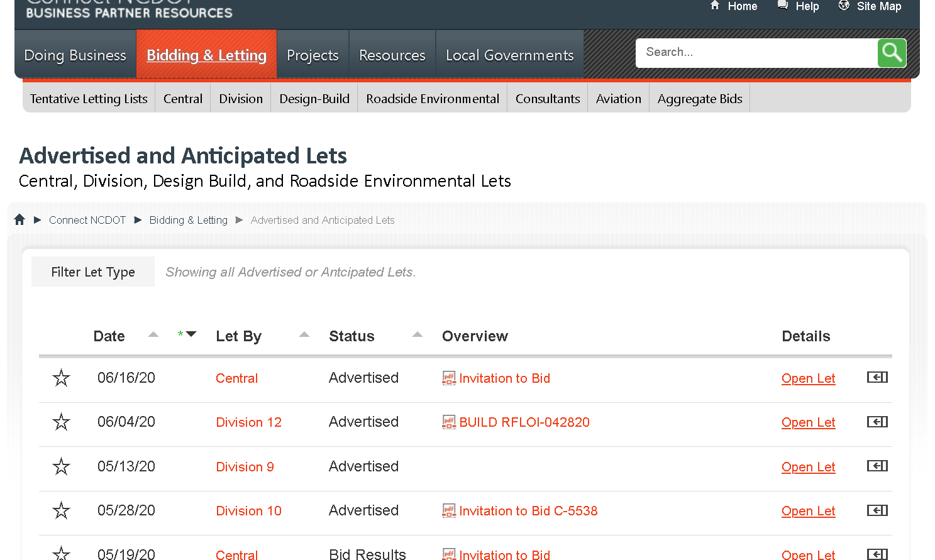Select Design-Build submenu item
This screenshot has height=560, width=935.
[314, 99]
